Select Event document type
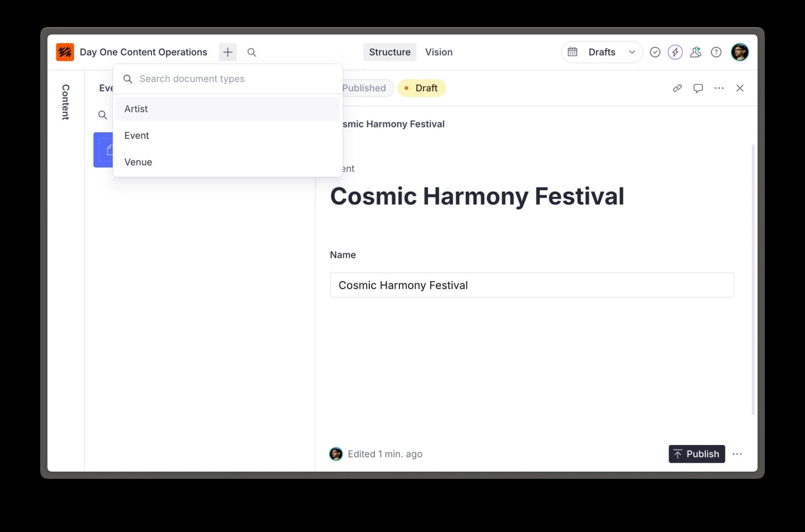Image resolution: width=805 pixels, height=532 pixels. pos(227,135)
